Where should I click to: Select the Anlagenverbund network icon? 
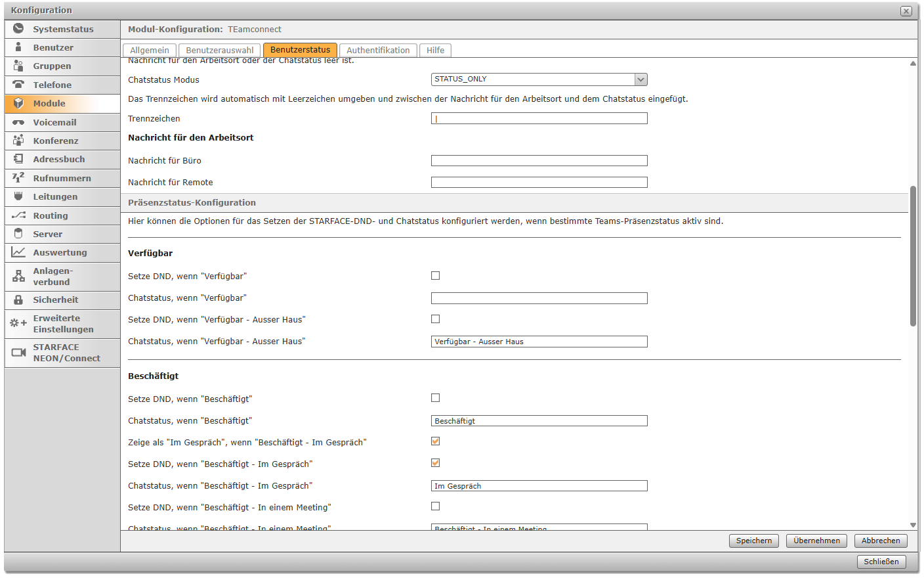pyautogui.click(x=18, y=277)
